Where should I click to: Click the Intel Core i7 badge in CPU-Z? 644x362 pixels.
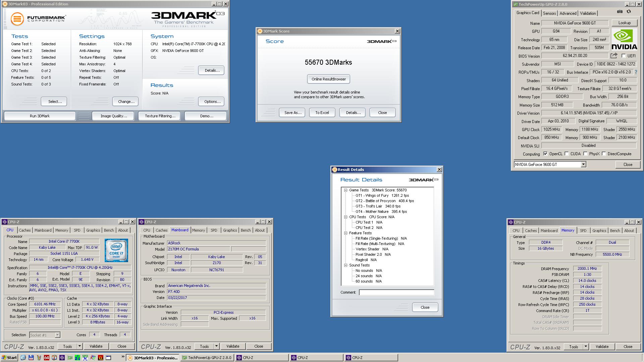116,250
